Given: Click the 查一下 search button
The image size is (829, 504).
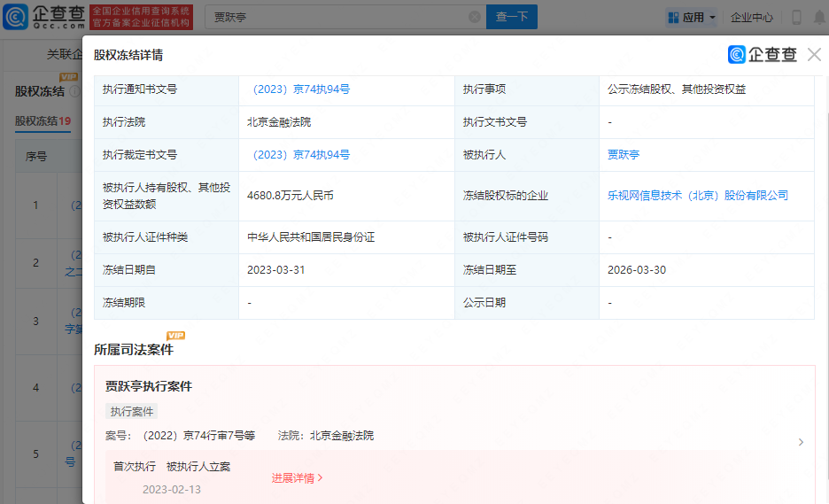Looking at the screenshot, I should (512, 17).
